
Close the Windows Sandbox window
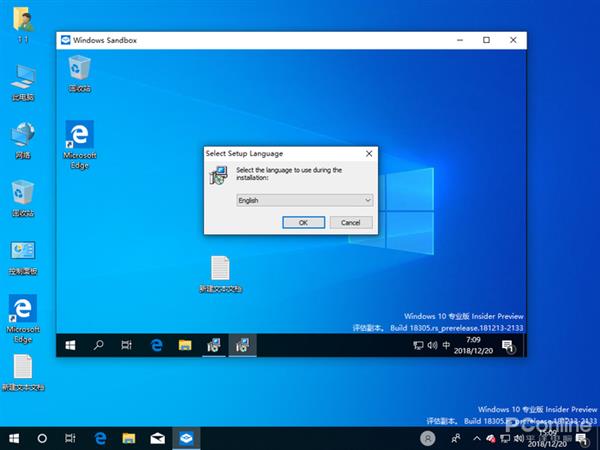tap(514, 40)
